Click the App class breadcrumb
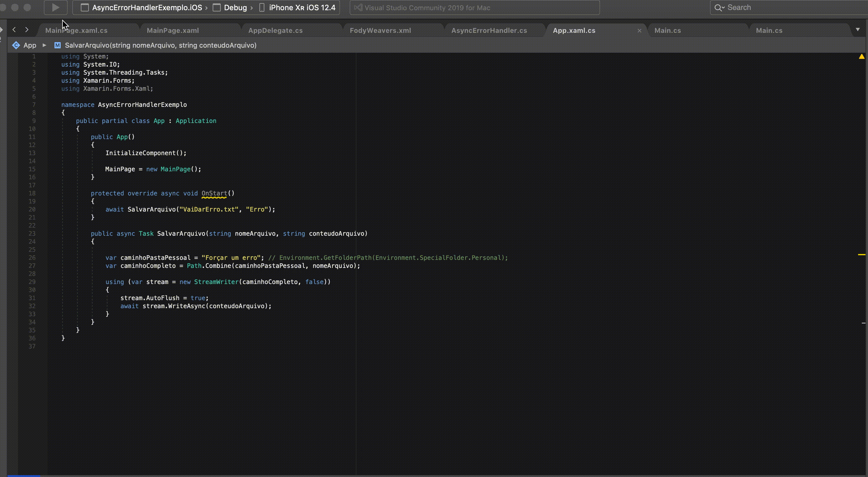868x477 pixels. point(30,45)
